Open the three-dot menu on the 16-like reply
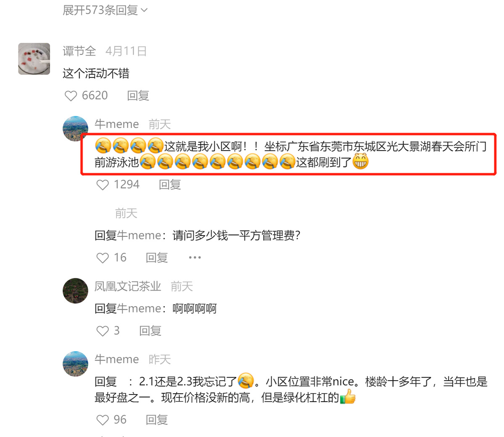The image size is (504, 437). [x=195, y=257]
